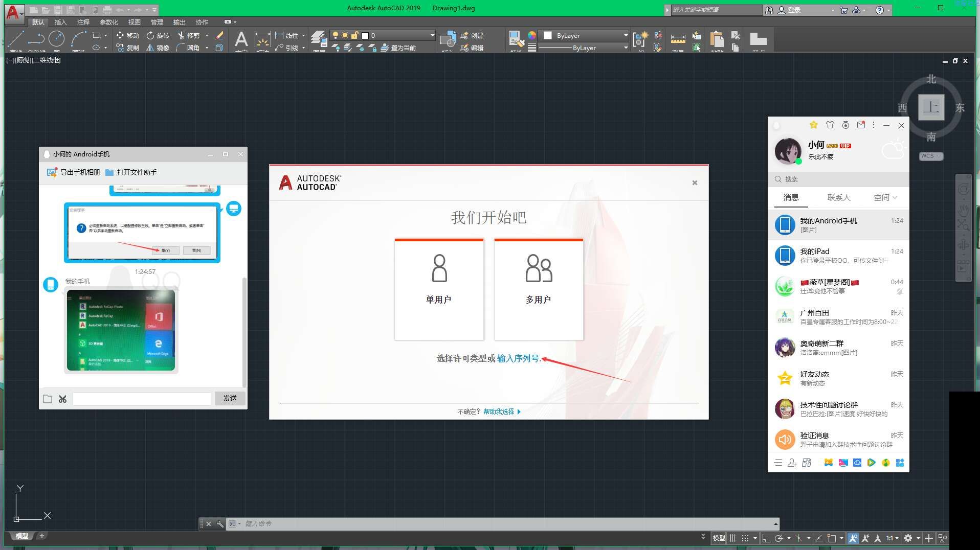Select the Mirror (镜像) tool
Viewport: 980px width, 550px height.
pyautogui.click(x=158, y=48)
